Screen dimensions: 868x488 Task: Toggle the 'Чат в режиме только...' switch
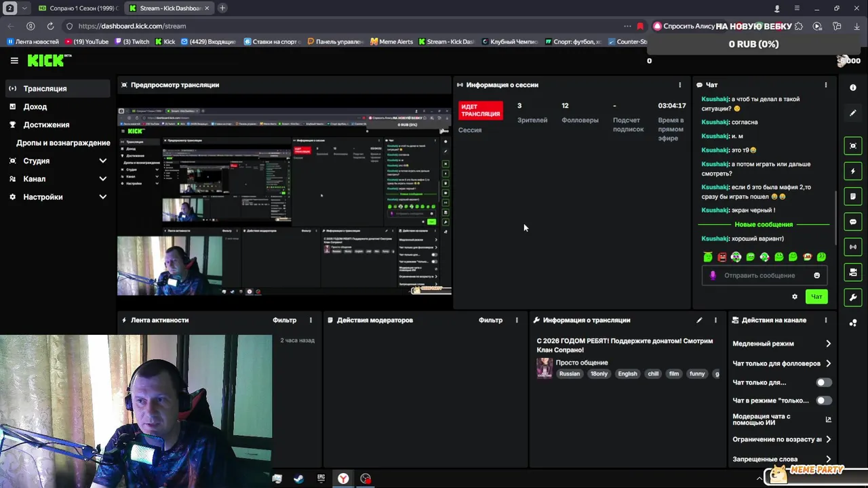pyautogui.click(x=823, y=401)
